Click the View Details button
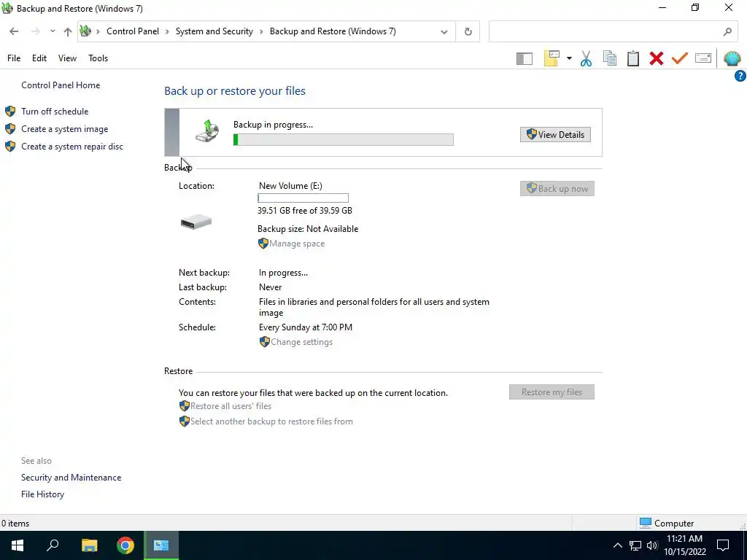The width and height of the screenshot is (747, 560). (555, 135)
